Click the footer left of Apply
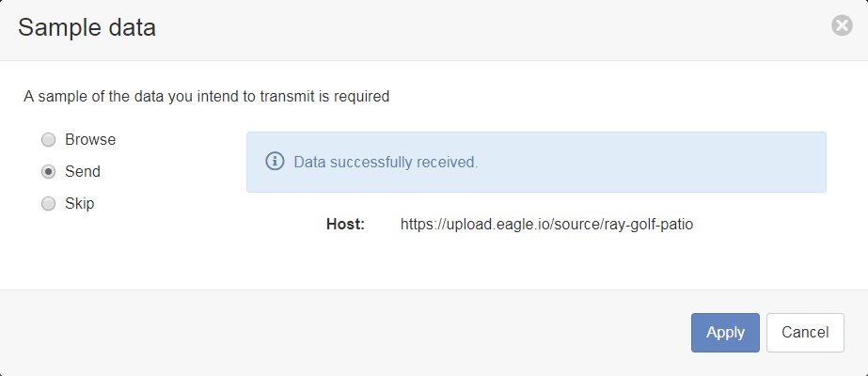The height and width of the screenshot is (376, 868). (343, 333)
